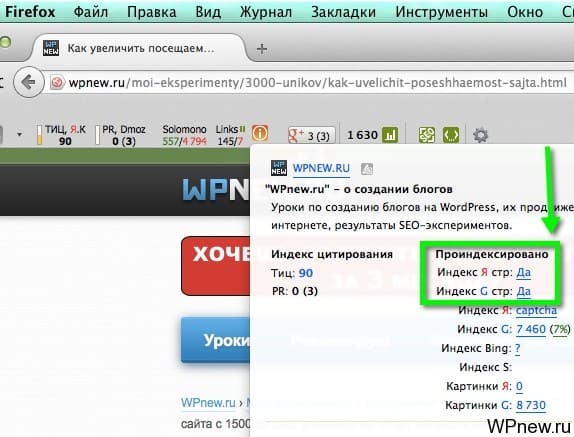This screenshot has height=437, width=574.
Task: Click the orange info icon in RDS bar
Action: [260, 133]
